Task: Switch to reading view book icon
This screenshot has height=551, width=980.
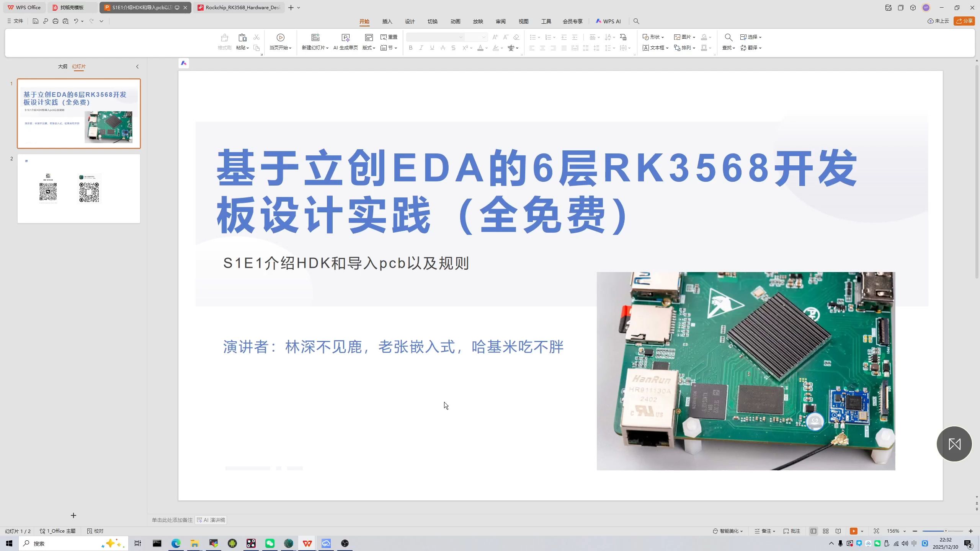Action: (838, 531)
